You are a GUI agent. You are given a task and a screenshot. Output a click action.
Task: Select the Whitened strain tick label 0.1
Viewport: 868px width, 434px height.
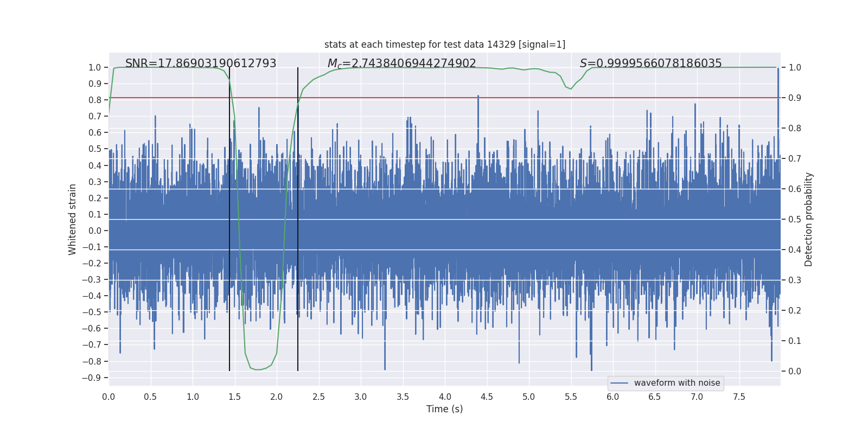click(95, 214)
